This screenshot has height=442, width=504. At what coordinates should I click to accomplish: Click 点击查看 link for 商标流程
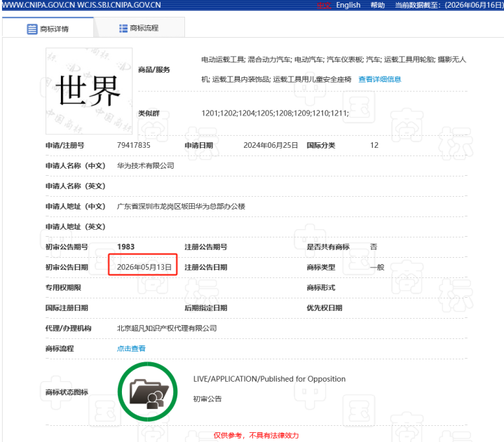pos(131,349)
